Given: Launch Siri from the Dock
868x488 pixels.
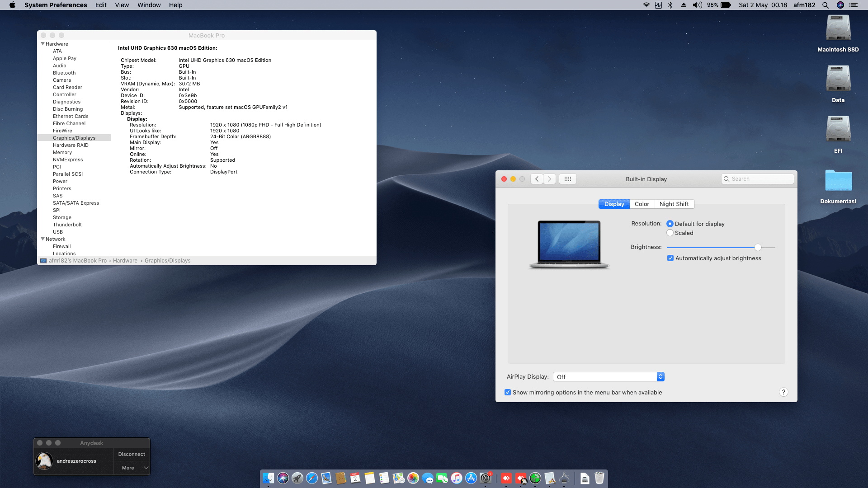Looking at the screenshot, I should (283, 478).
